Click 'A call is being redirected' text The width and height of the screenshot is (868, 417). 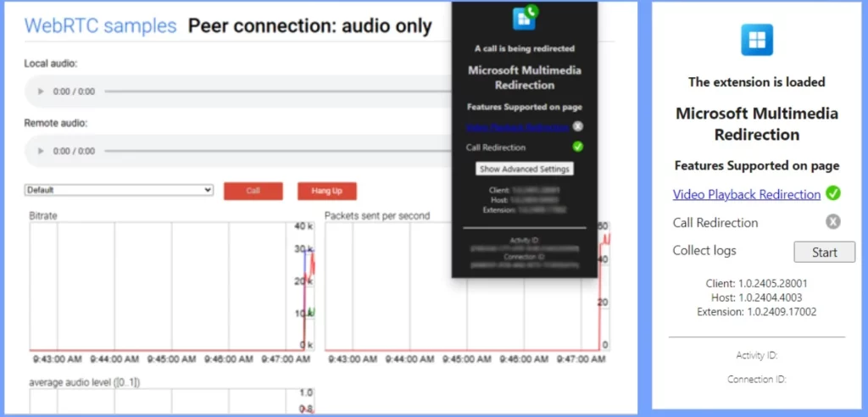(x=524, y=48)
